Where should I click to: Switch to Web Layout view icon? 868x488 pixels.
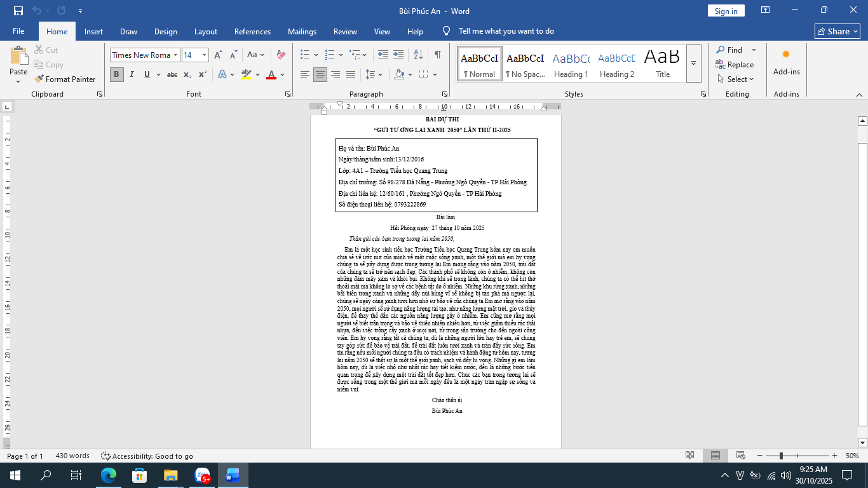click(x=740, y=456)
